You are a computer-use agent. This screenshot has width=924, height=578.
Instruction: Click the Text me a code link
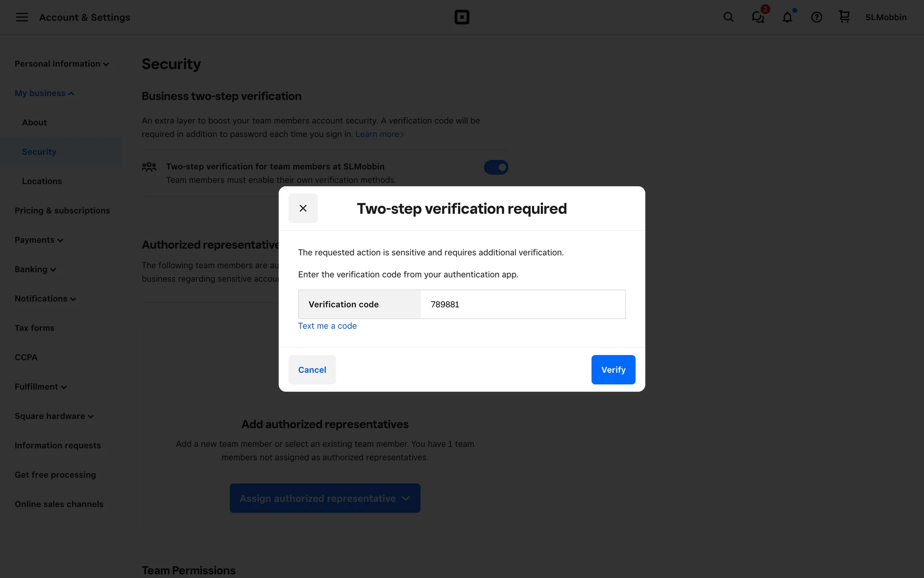(x=327, y=326)
